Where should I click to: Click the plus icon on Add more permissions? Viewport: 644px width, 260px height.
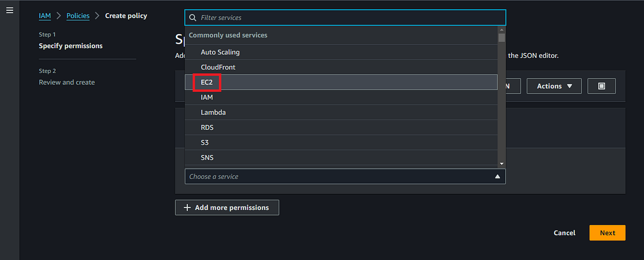(x=187, y=207)
